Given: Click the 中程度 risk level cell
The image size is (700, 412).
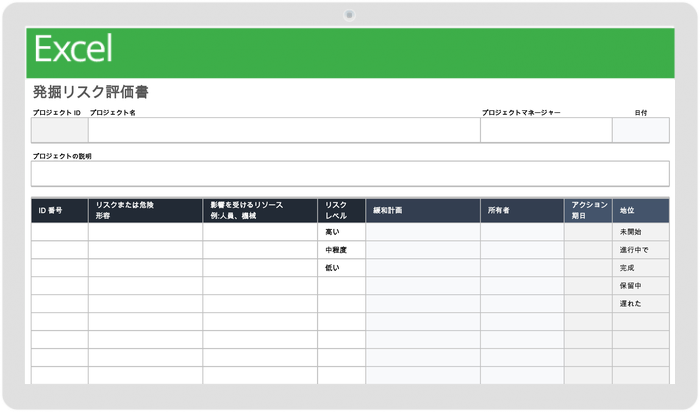Looking at the screenshot, I should click(x=342, y=250).
